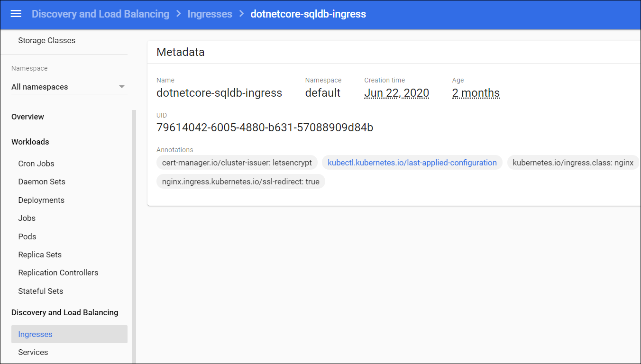The image size is (641, 364).
Task: Click the Jun 22, 2020 creation time
Action: point(396,93)
